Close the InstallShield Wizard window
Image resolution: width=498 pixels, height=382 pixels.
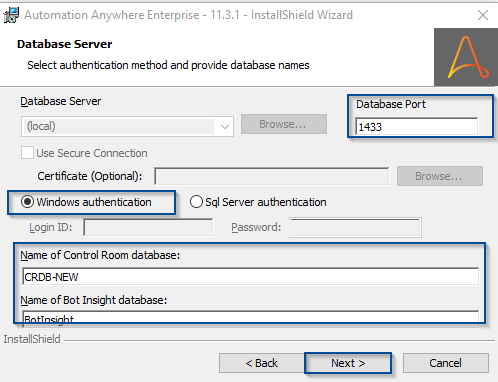click(x=483, y=15)
